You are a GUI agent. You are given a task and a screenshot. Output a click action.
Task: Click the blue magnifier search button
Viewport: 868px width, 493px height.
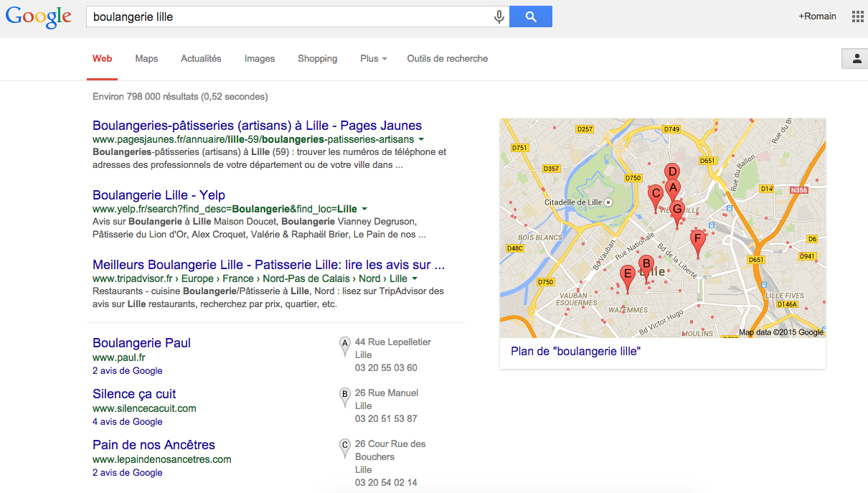531,17
